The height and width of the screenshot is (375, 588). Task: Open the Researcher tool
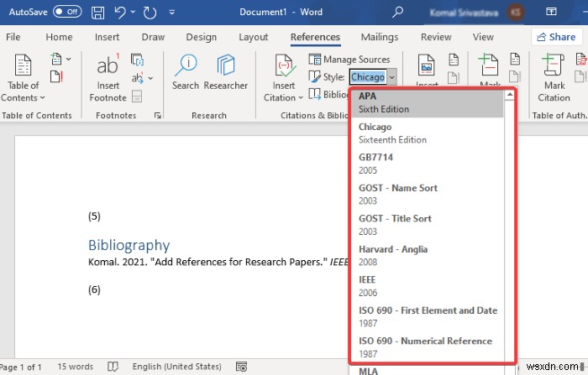(226, 71)
